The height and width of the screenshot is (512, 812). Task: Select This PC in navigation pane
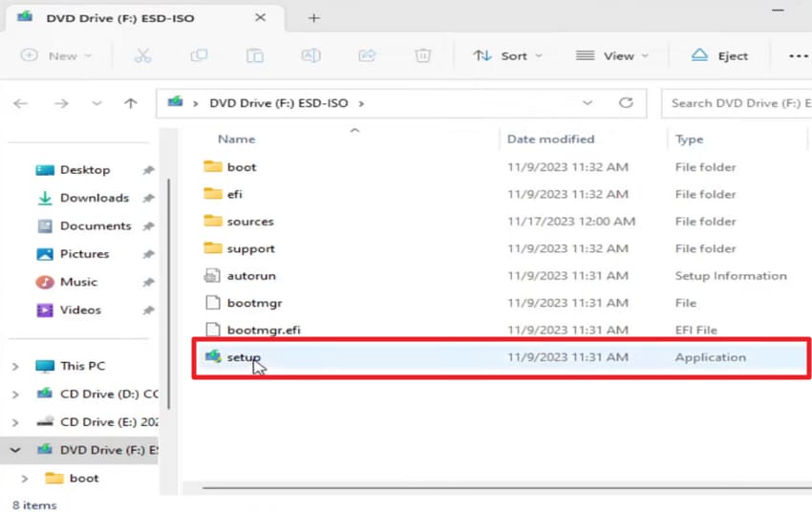82,366
